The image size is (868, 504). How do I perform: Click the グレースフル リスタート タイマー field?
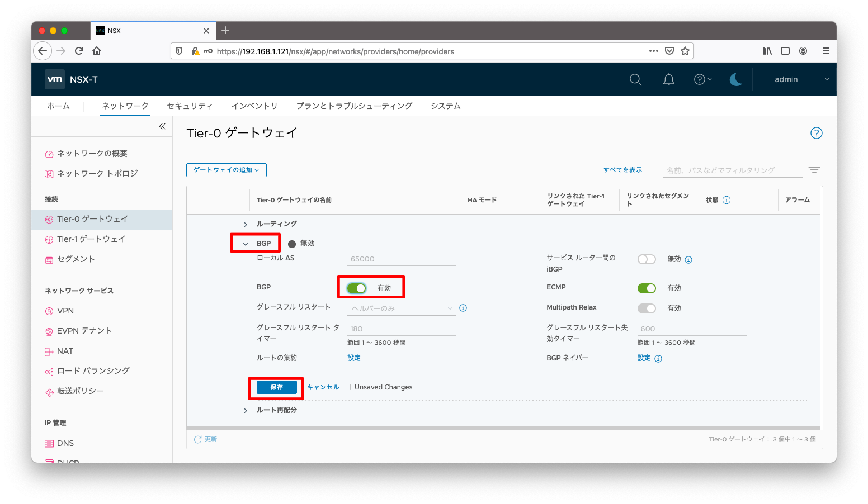[402, 329]
